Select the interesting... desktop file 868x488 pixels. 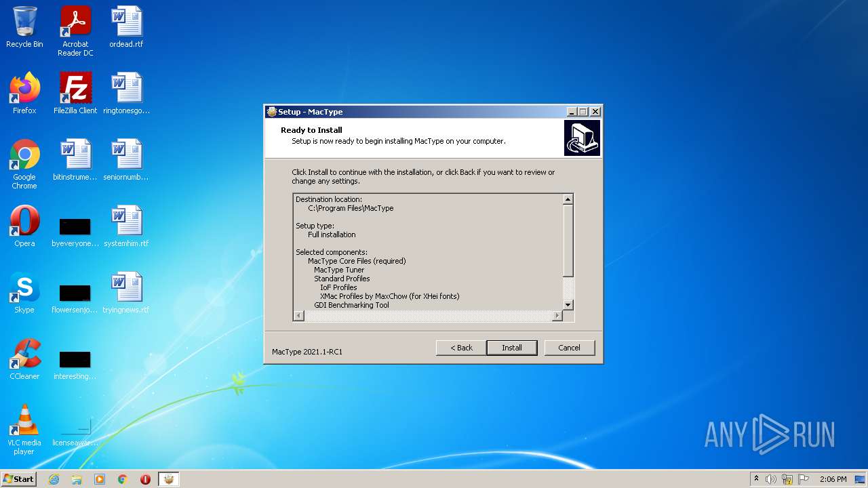75,363
